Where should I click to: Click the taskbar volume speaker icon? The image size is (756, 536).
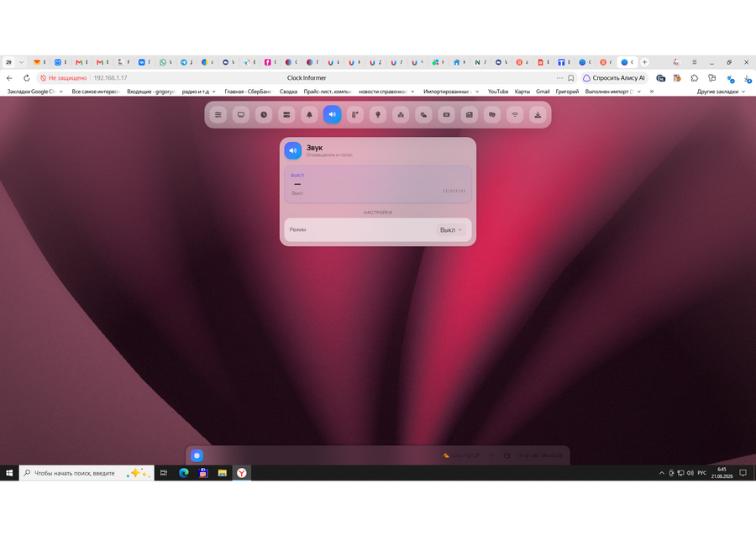point(690,473)
